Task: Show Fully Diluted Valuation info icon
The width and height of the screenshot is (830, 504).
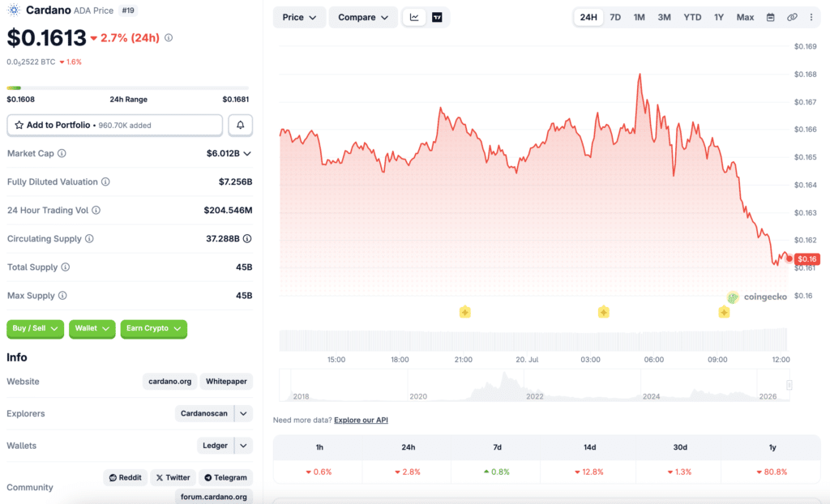Action: [x=106, y=182]
